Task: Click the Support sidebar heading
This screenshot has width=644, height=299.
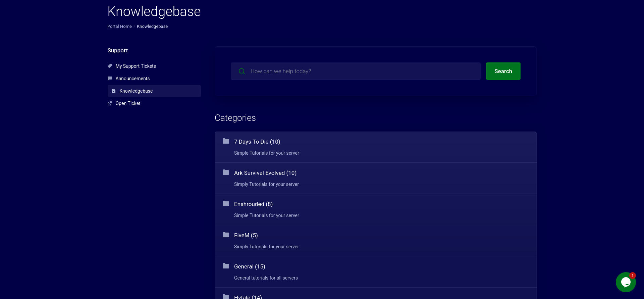Action: tap(117, 50)
